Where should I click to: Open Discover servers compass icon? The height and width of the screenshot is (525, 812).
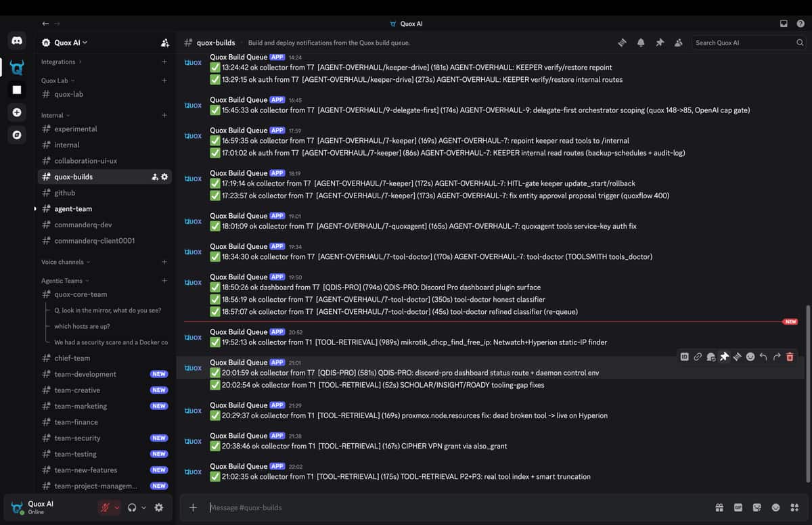17,135
